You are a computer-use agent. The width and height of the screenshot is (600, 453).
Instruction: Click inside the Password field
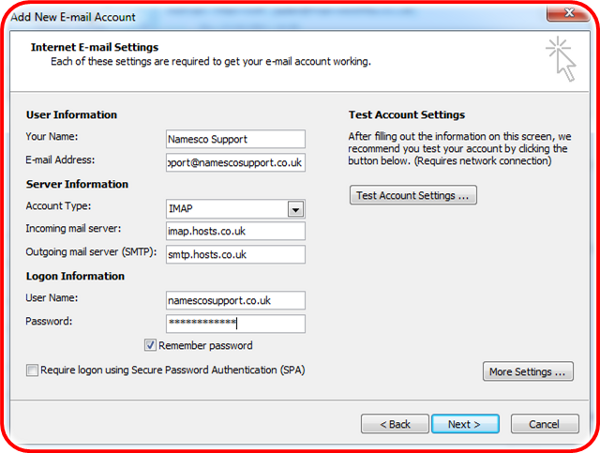coord(235,323)
